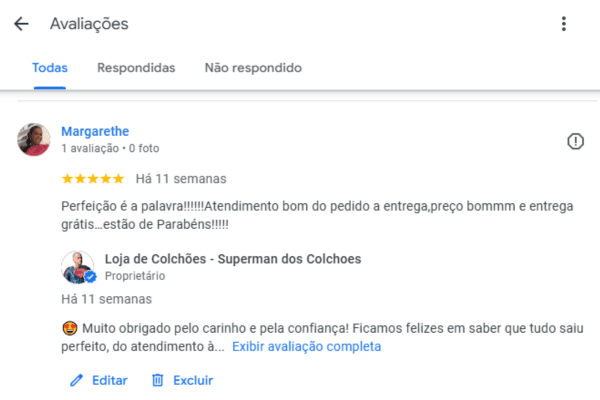Report Margarethe's review with the exclamation icon
Viewport: 600px width, 400px height.
click(x=575, y=141)
